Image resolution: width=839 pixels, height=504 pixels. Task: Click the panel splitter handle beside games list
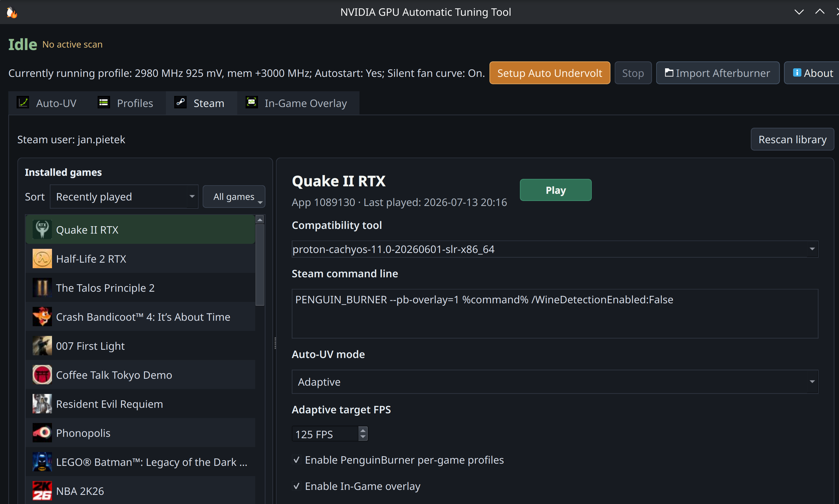(x=275, y=343)
